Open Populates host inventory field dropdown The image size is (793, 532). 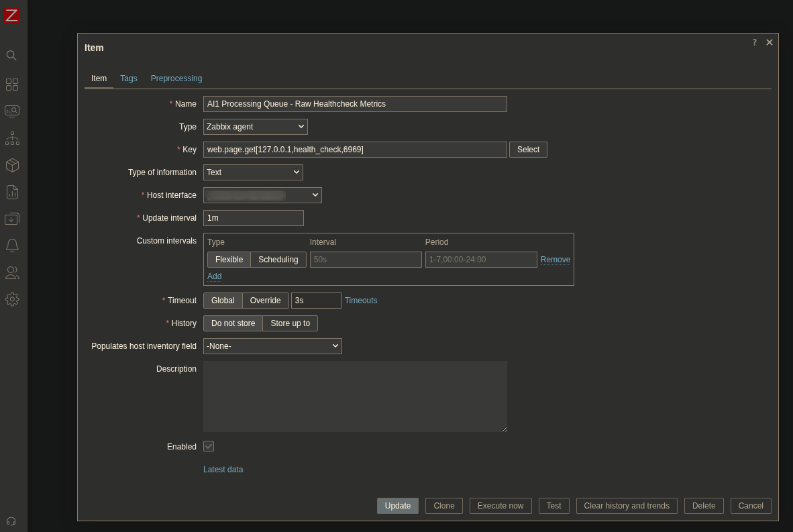pyautogui.click(x=272, y=346)
